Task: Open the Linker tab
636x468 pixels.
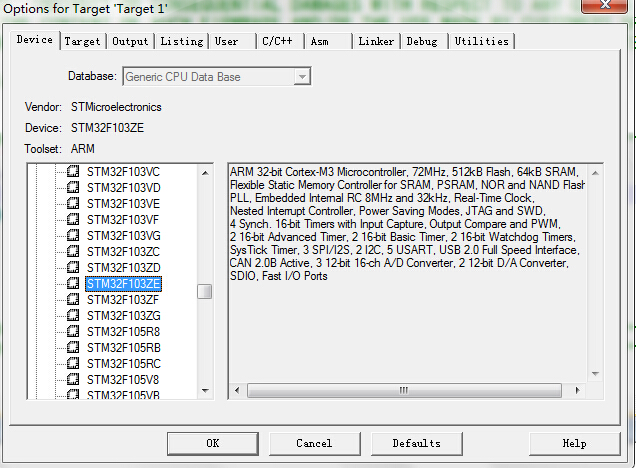Action: (375, 42)
